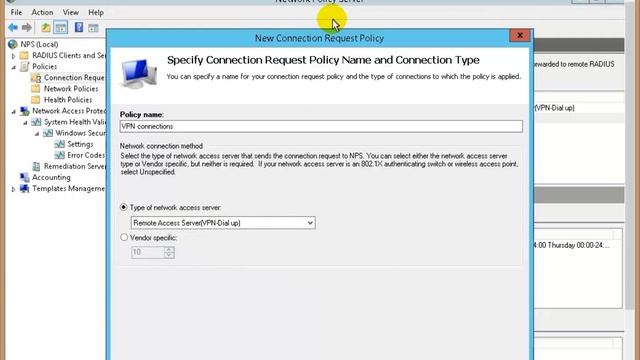Select Accounting in the console tree
This screenshot has height=360, width=640.
tap(51, 177)
